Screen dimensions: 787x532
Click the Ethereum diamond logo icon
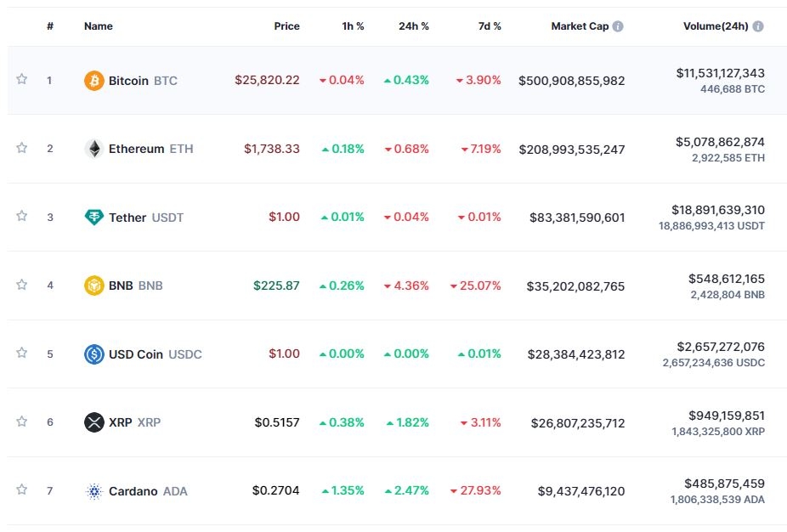(x=94, y=149)
